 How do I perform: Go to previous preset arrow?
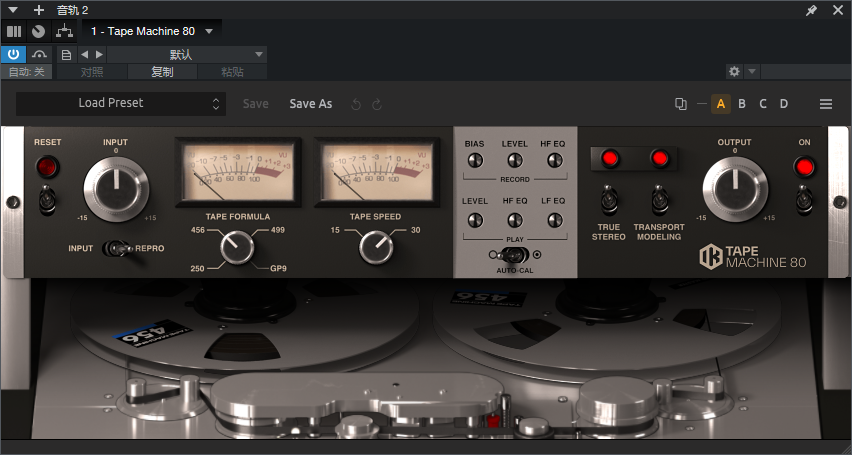point(84,54)
